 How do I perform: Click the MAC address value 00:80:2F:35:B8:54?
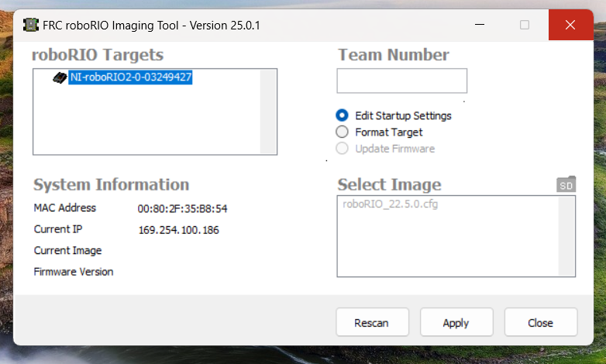[182, 208]
